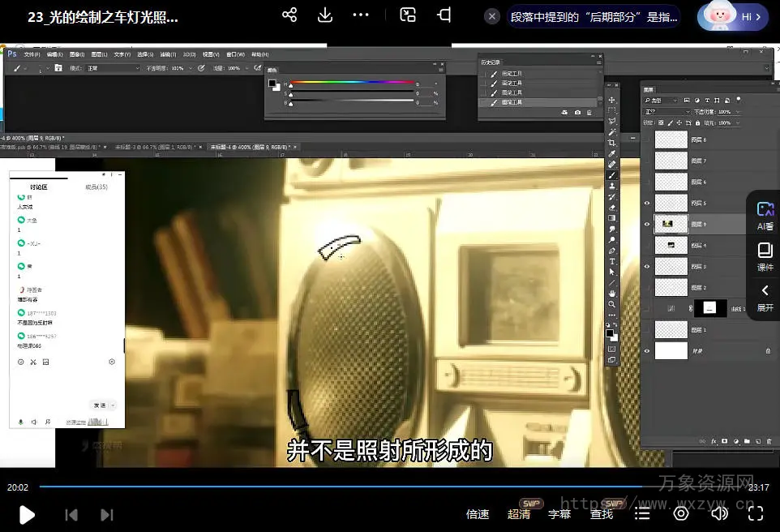The image size is (780, 532).
Task: Open the AI看 assistant panel
Action: [x=765, y=216]
